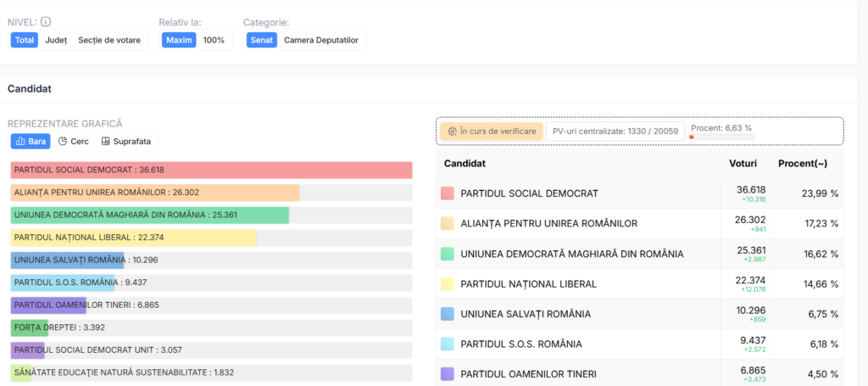Click PARTIDUL SOCIAL DEMOCRAT red color swatch
Screen dimensions: 868x386
[x=448, y=193]
